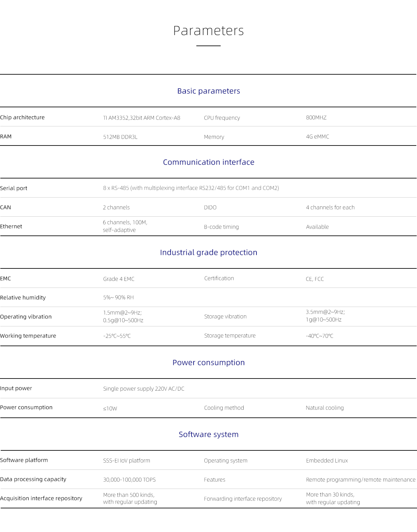This screenshot has width=417, height=532.
Task: Select the Grade 4 EMC value
Action: tap(118, 279)
